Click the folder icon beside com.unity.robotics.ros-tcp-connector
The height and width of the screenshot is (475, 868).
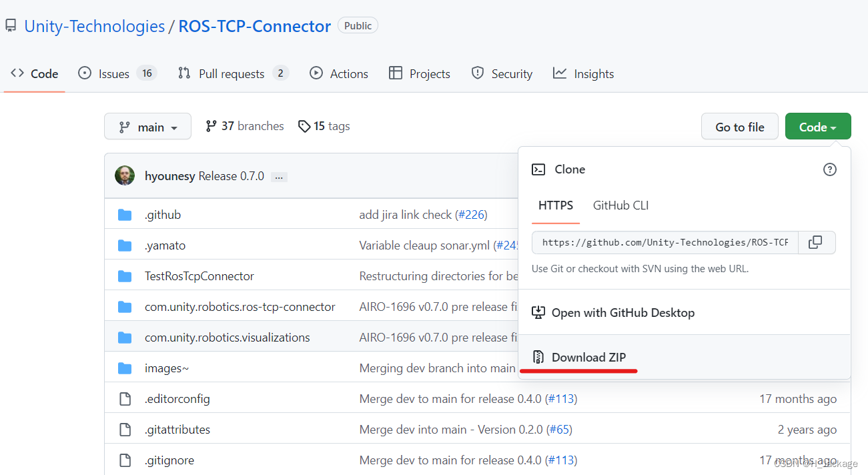[x=125, y=307]
